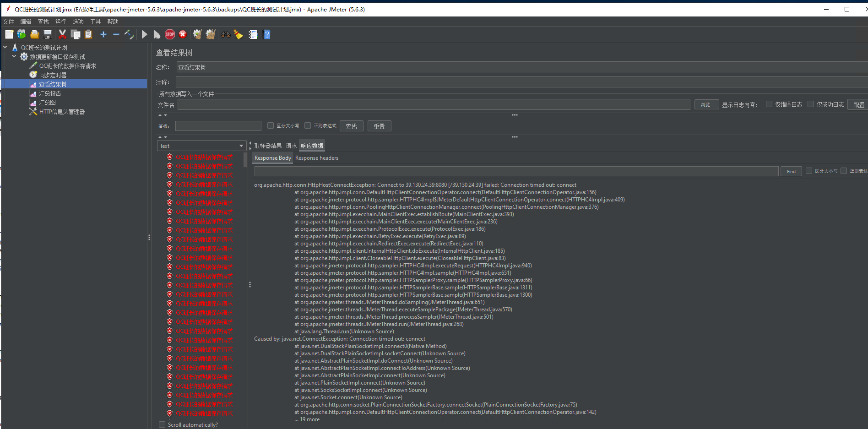Screen dimensions: 868x429
Task: Select HTTP信息头管理器 node
Action: 62,112
